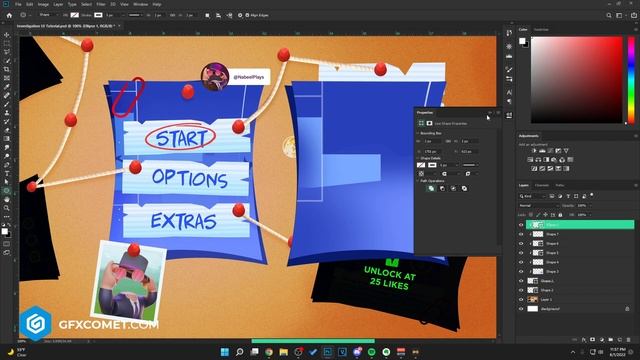This screenshot has height=360, width=640.
Task: Select the Eyedropper tool
Action: click(7, 87)
